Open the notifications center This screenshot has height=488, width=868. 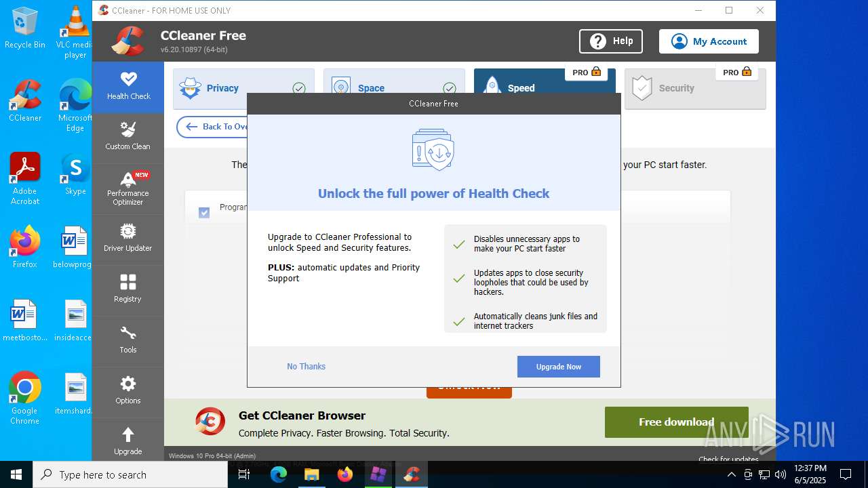click(x=846, y=474)
